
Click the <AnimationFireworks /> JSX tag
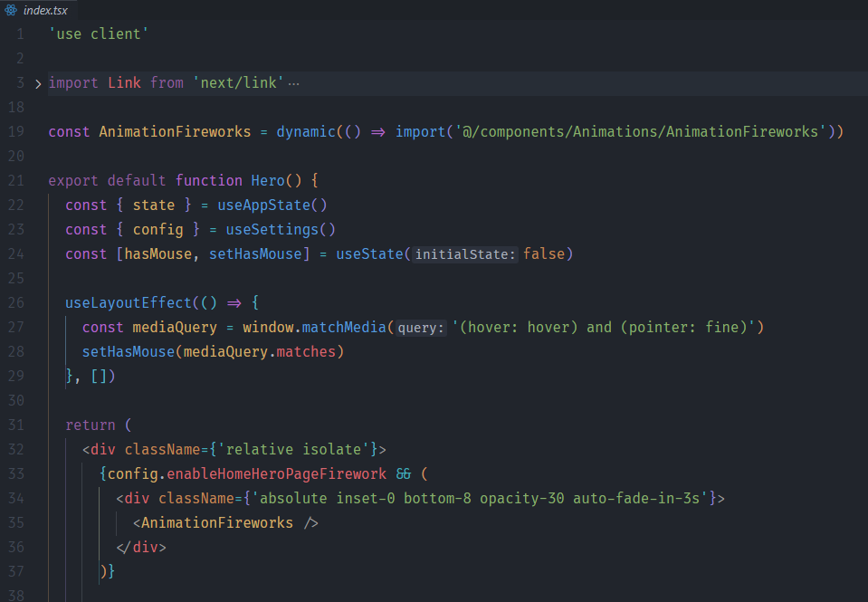click(225, 523)
